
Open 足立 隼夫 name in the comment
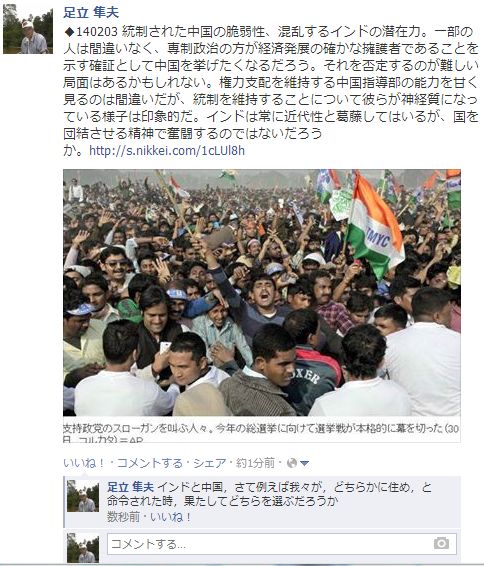130,487
